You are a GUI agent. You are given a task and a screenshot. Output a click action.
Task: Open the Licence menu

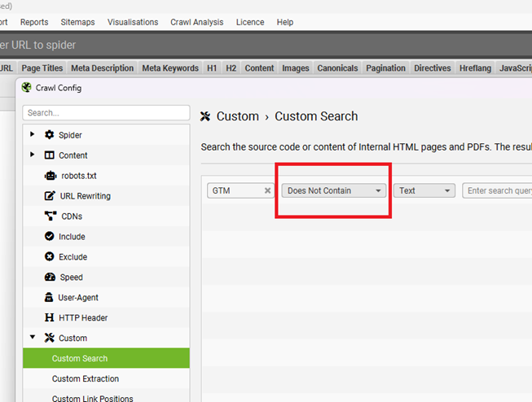click(x=250, y=22)
